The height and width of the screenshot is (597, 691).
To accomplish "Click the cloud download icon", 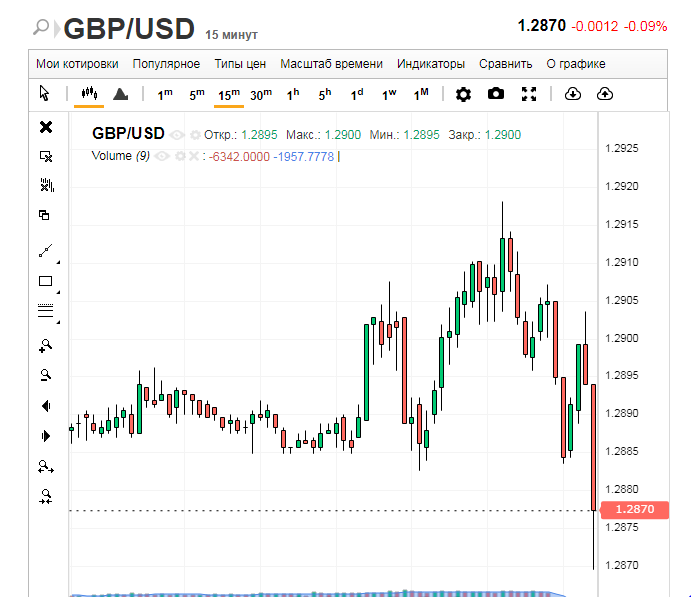I will [572, 94].
